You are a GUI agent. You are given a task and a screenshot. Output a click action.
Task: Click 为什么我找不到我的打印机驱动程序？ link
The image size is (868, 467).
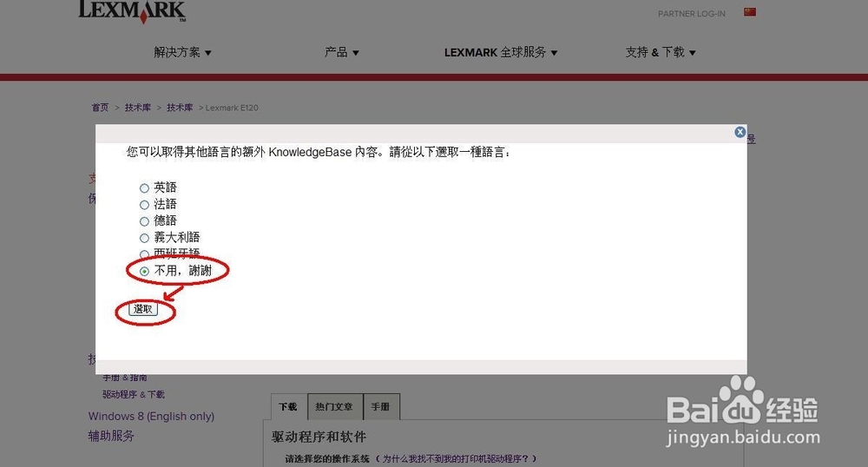(456, 458)
